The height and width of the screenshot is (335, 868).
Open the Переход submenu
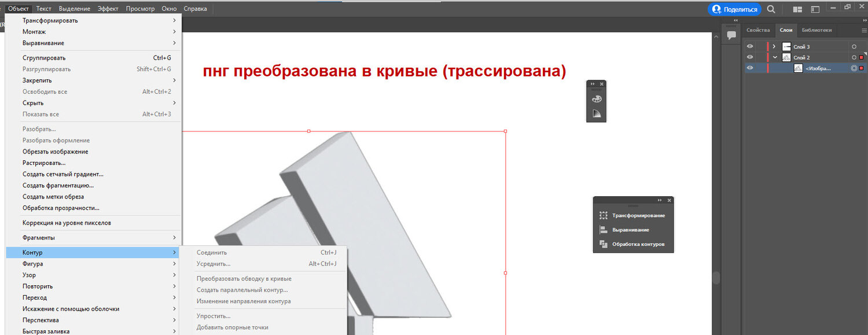pyautogui.click(x=93, y=297)
